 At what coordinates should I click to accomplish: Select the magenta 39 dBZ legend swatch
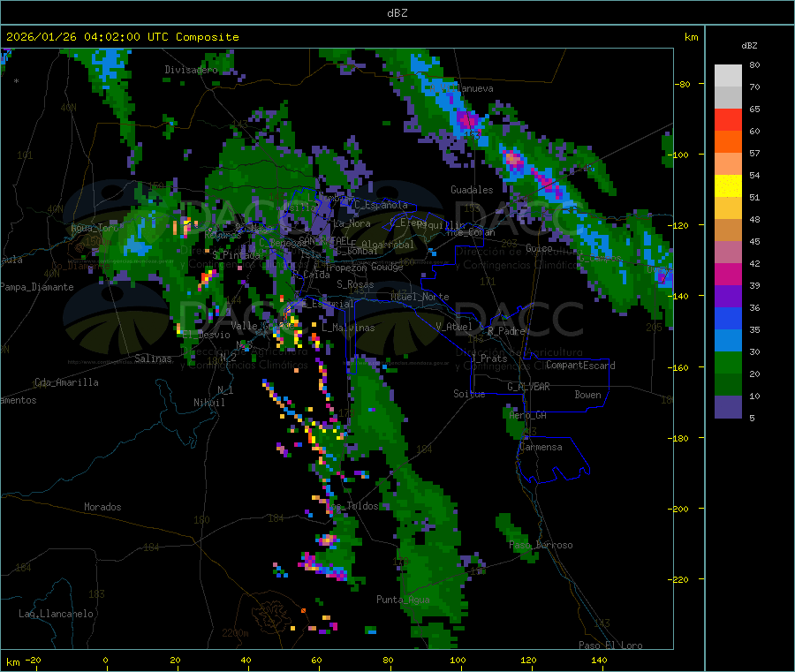(x=728, y=274)
